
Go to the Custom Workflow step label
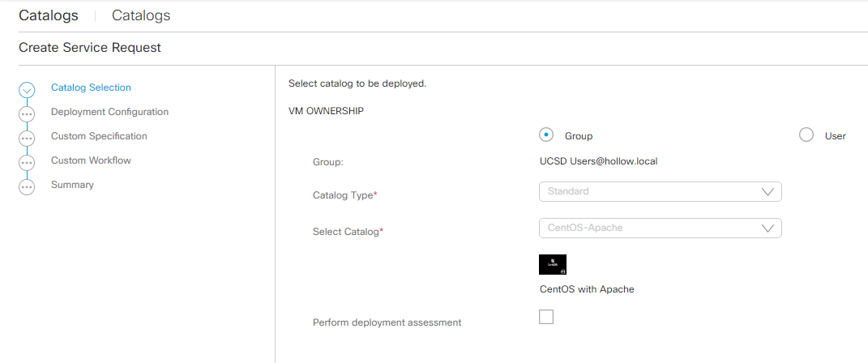[x=91, y=160]
